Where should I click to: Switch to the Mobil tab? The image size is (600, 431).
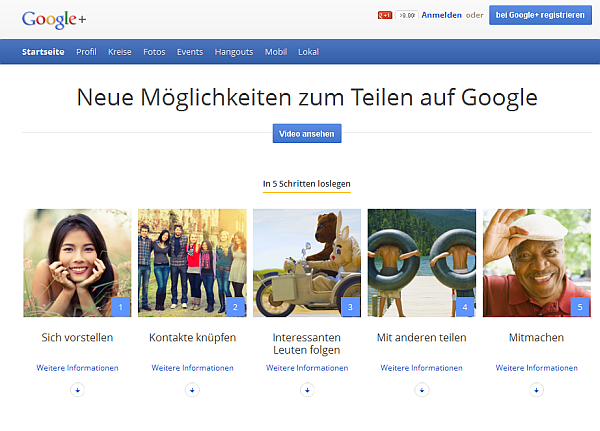pos(276,52)
